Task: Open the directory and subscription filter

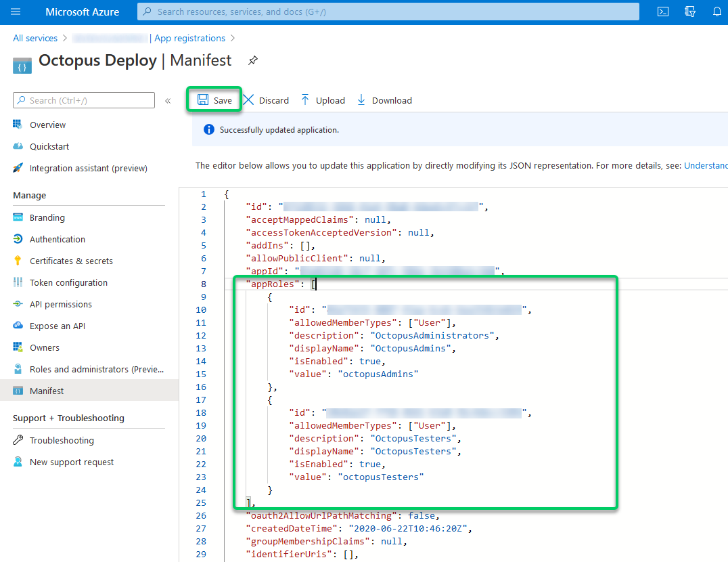Action: (689, 12)
